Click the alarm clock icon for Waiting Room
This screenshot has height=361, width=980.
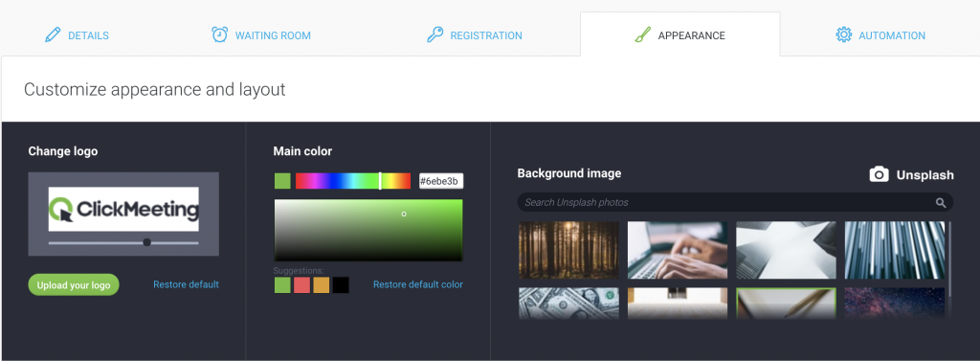[x=219, y=34]
